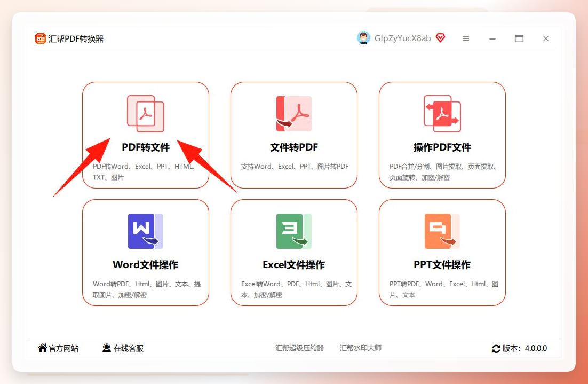Open the orange PPT文件操作 icon
The height and width of the screenshot is (384, 588).
(x=442, y=231)
